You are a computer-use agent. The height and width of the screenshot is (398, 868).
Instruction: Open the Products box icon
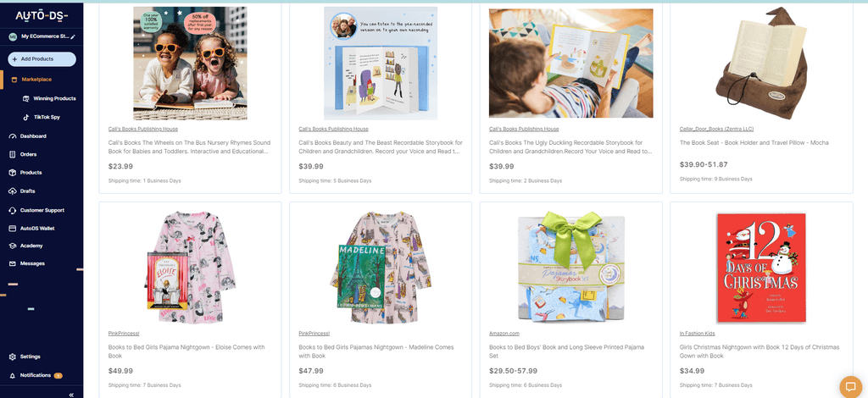(x=12, y=173)
